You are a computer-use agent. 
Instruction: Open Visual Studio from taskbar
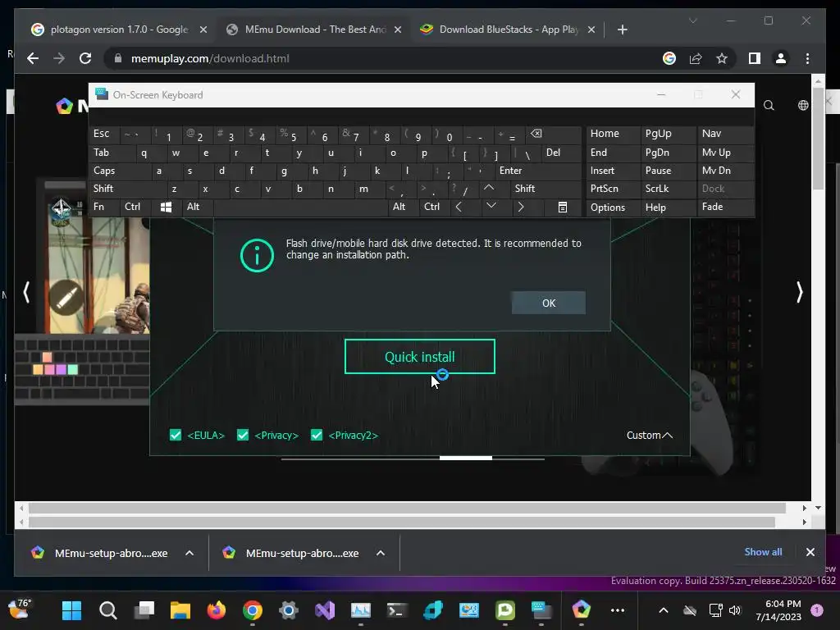325,609
